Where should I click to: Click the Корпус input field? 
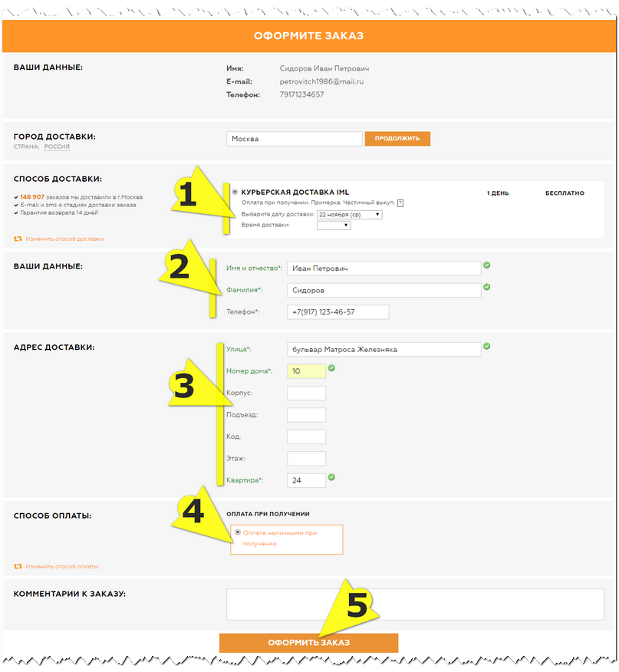pyautogui.click(x=307, y=393)
